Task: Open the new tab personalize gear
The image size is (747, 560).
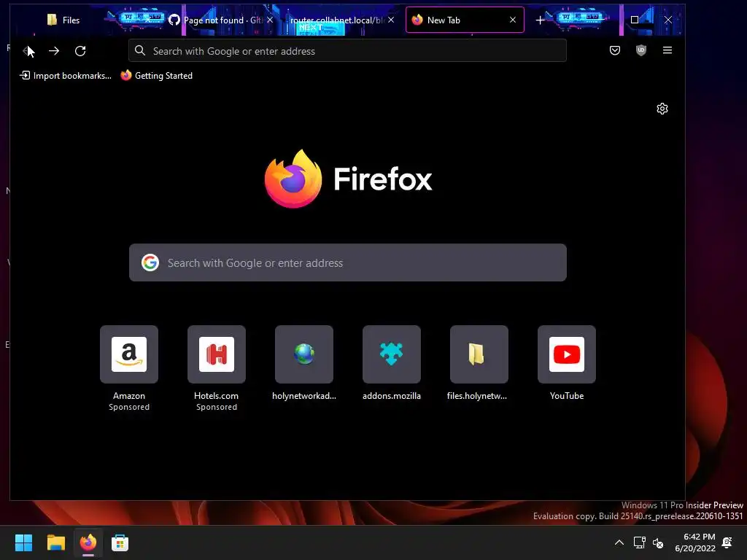Action: (662, 109)
